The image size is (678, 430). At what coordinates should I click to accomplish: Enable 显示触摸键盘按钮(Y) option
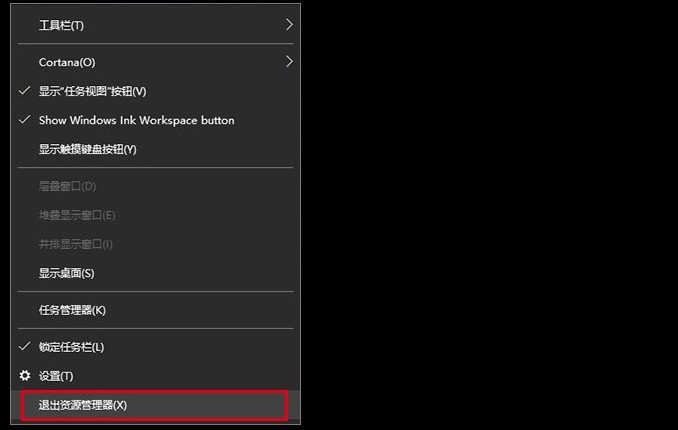click(87, 149)
